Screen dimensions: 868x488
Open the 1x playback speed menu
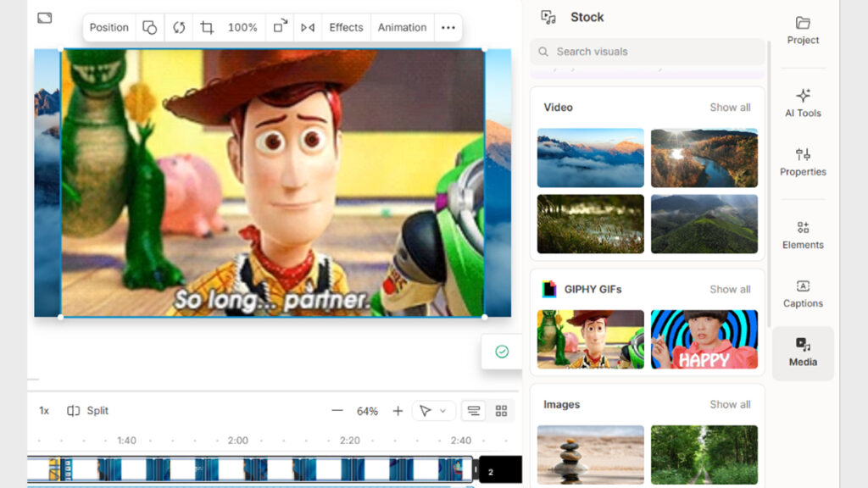click(x=44, y=411)
